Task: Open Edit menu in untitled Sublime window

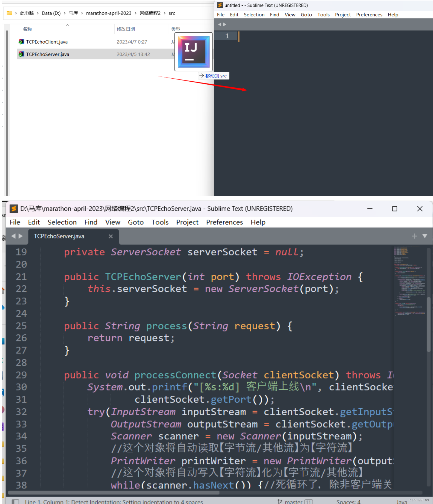Action: point(234,15)
